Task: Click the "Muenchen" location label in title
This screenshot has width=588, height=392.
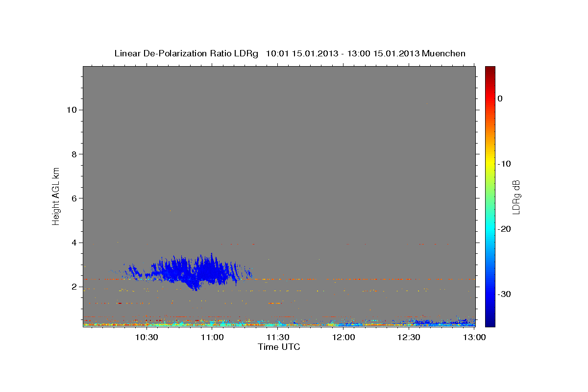Action: pyautogui.click(x=443, y=53)
